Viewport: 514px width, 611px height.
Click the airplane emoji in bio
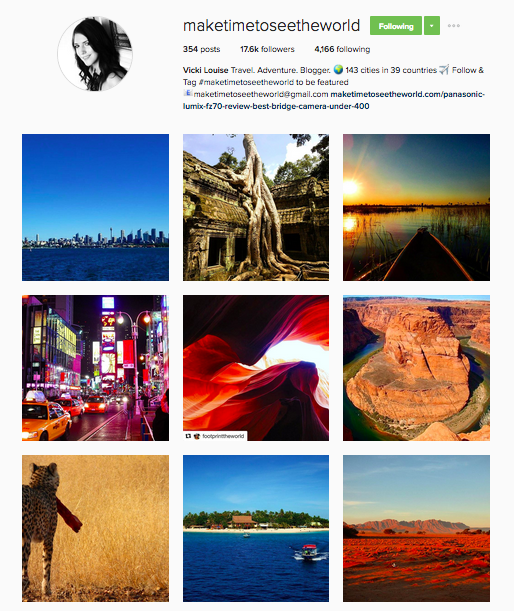point(444,70)
